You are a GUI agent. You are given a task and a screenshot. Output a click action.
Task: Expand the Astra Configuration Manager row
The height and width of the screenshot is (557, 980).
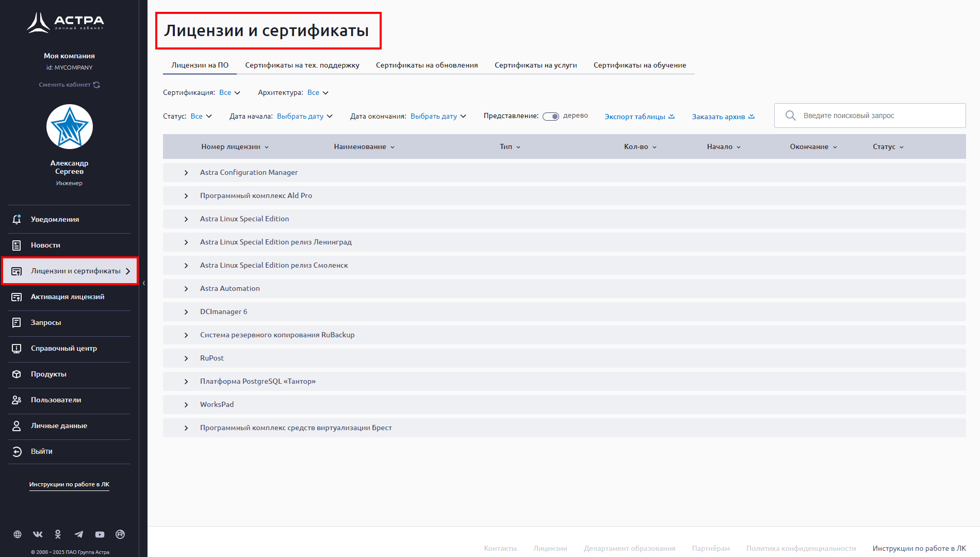point(186,173)
